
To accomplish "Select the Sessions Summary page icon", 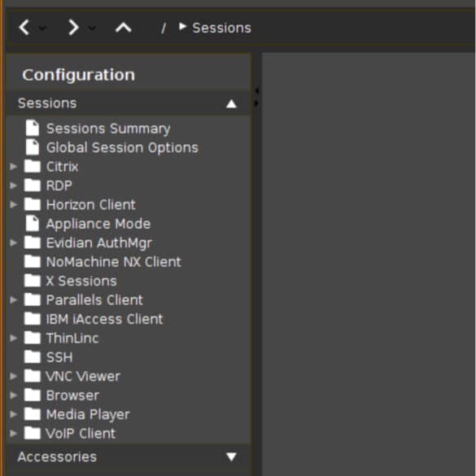I will click(33, 128).
